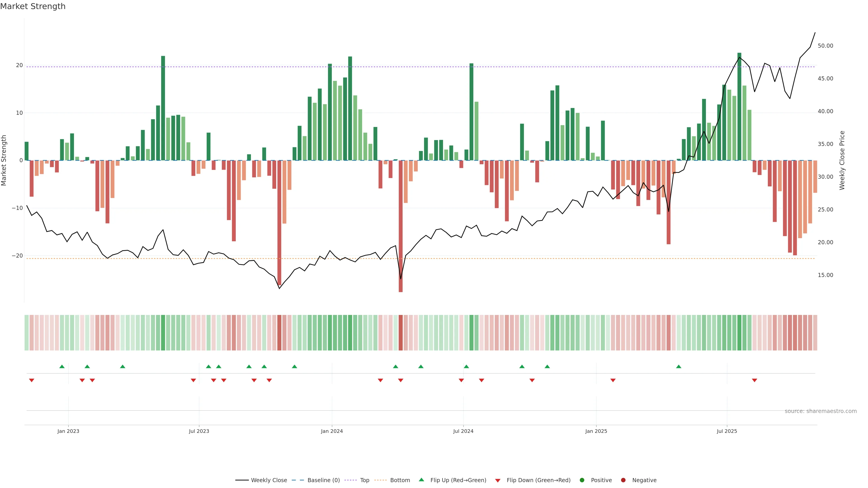Click the Jan 2023 x-axis label
Image resolution: width=868 pixels, height=488 pixels.
pos(68,431)
